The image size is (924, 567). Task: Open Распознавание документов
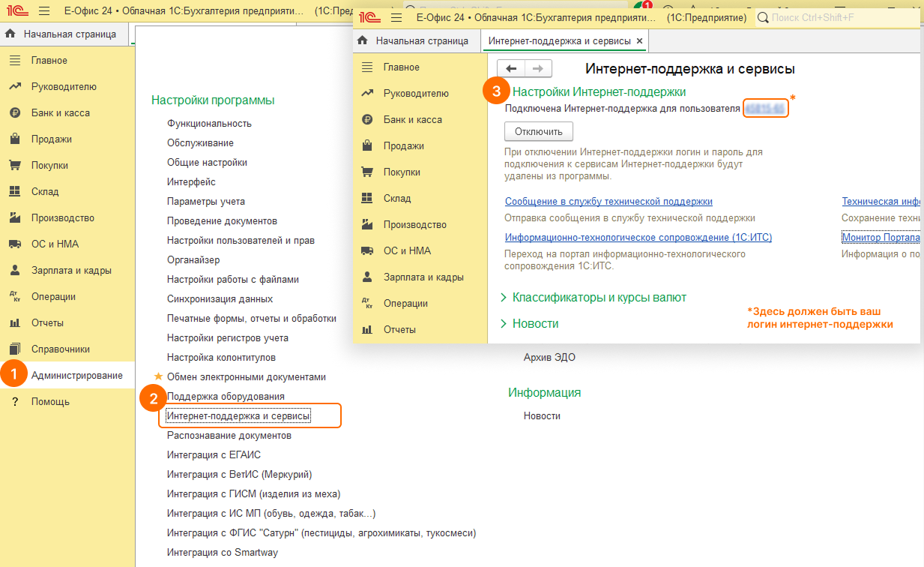[229, 436]
